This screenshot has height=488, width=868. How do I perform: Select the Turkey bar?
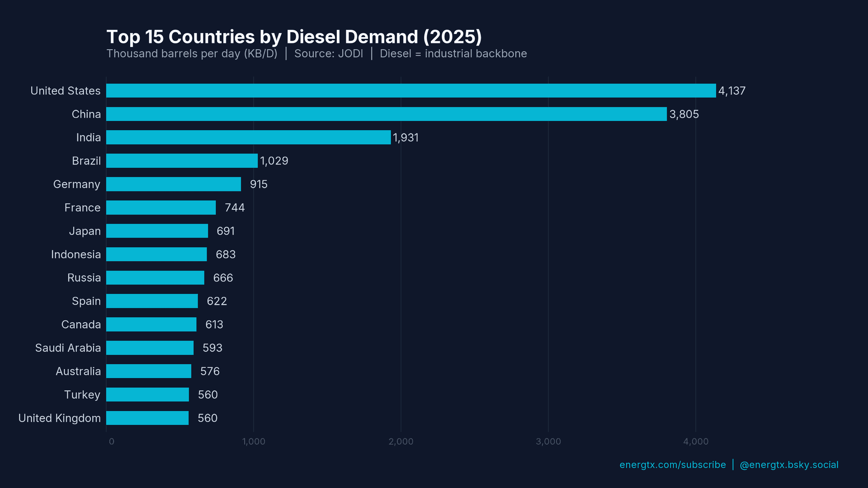pos(147,394)
